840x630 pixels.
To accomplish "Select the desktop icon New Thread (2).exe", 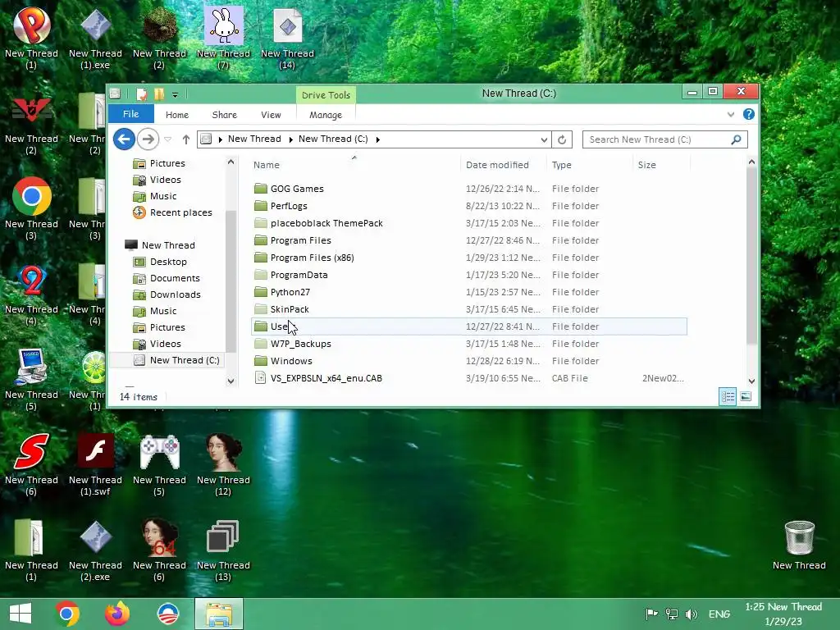I will [x=95, y=550].
